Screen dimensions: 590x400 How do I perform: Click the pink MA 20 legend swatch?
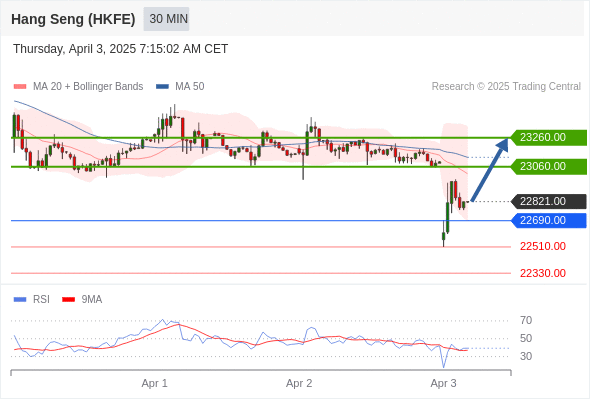(20, 87)
